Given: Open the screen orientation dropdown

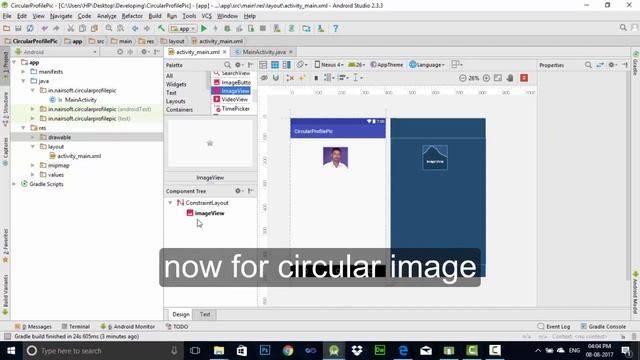Looking at the screenshot, I should (302, 65).
